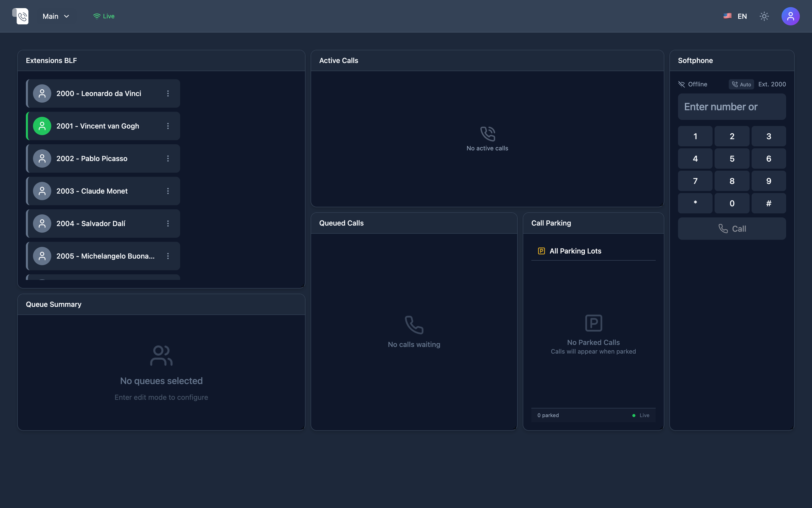The width and height of the screenshot is (812, 508).
Task: Click the Offline softphone status
Action: [692, 84]
